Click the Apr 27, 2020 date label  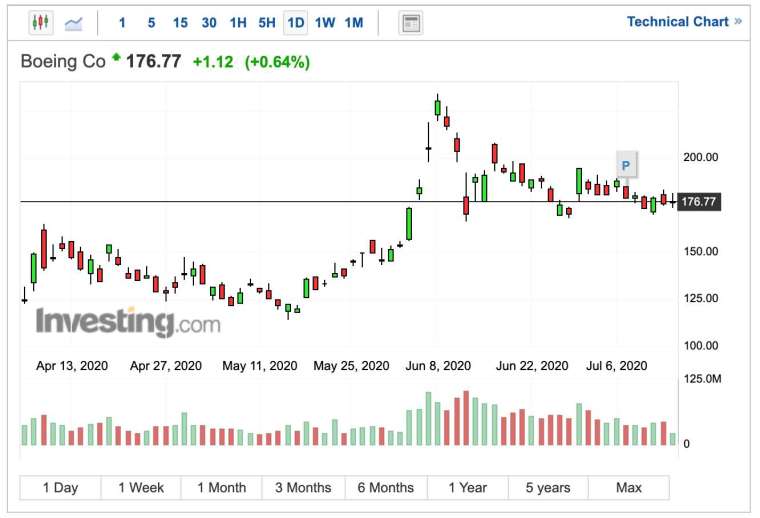166,366
